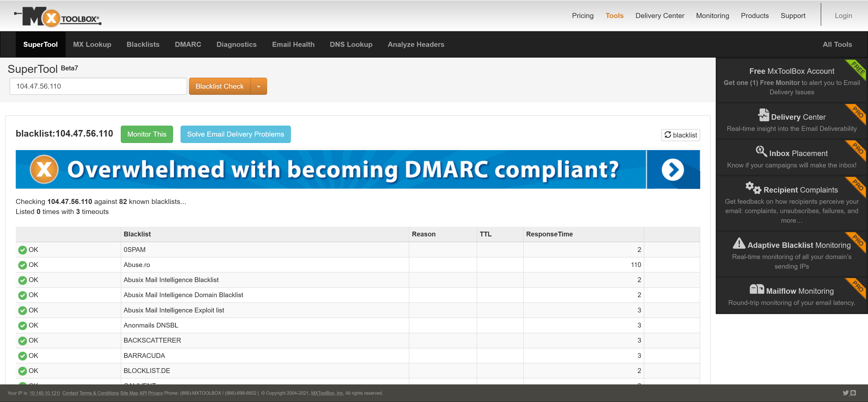Click the Mailflow Monitoring heading
The image size is (868, 402).
(800, 291)
